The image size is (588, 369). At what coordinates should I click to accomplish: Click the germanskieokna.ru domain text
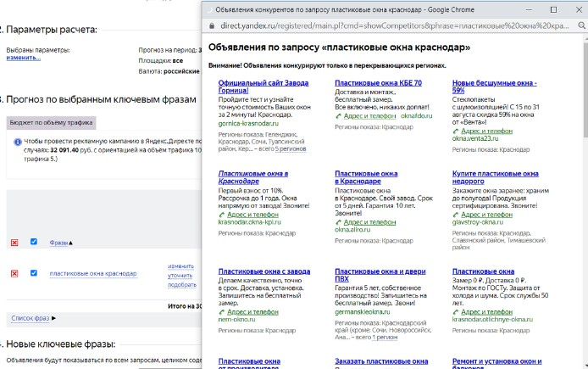click(363, 311)
